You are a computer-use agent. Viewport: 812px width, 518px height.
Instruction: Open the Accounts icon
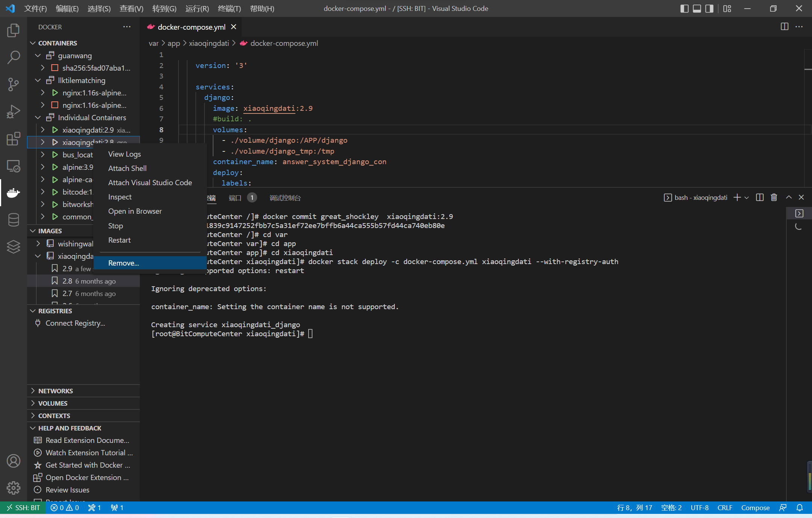(14, 461)
